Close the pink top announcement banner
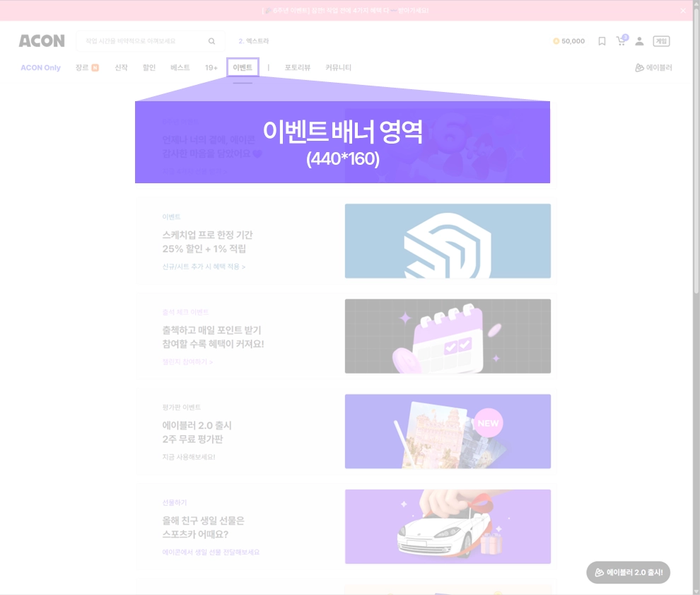The height and width of the screenshot is (595, 700). click(x=683, y=11)
